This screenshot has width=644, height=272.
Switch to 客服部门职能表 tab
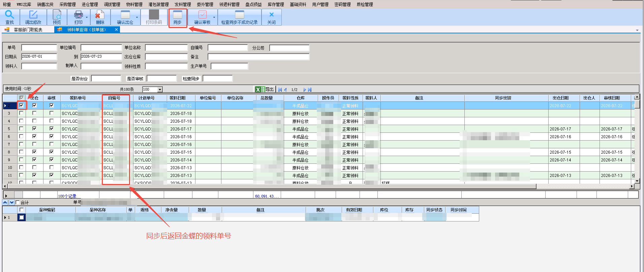pos(28,30)
